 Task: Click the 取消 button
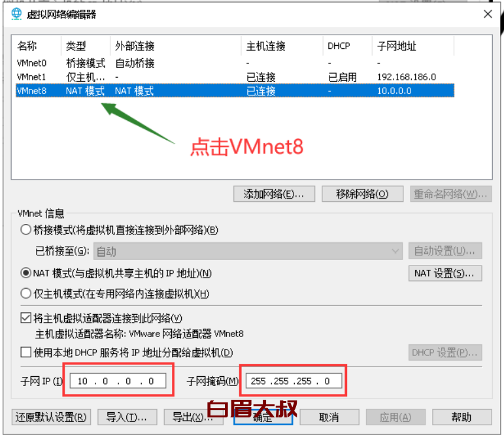click(x=329, y=417)
